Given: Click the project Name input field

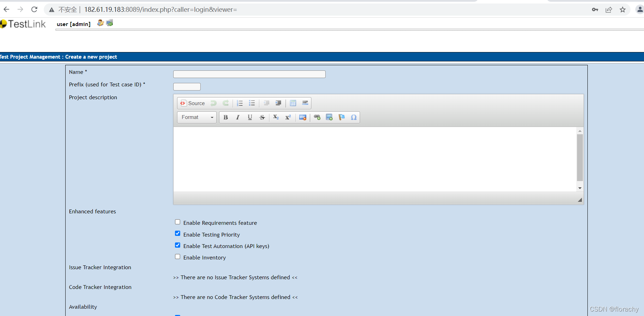Looking at the screenshot, I should pos(249,74).
